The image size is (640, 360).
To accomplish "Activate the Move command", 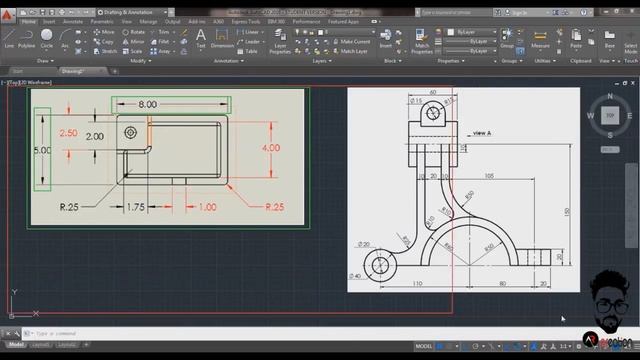I will point(104,32).
